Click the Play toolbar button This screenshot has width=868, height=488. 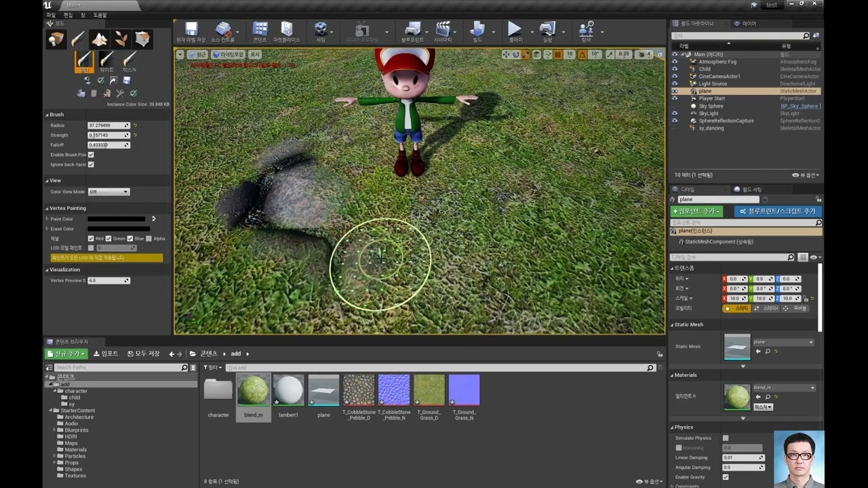(515, 31)
